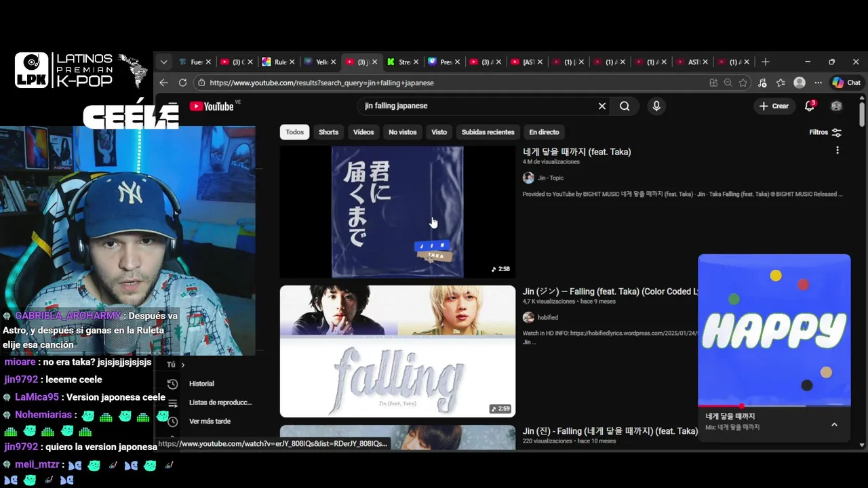The height and width of the screenshot is (488, 868).
Task: Open the 'hobified' channel link
Action: tap(547, 318)
